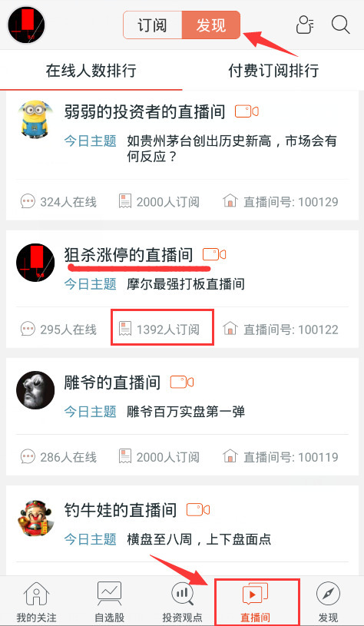Viewport: 364px width, 626px height.
Task: Select 直播间 icon in bottom navigation
Action: [x=256, y=601]
